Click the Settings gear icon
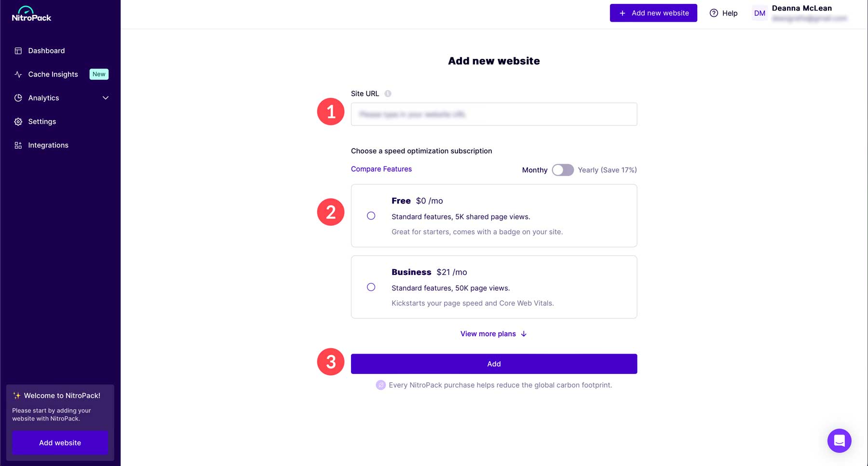 pyautogui.click(x=18, y=122)
